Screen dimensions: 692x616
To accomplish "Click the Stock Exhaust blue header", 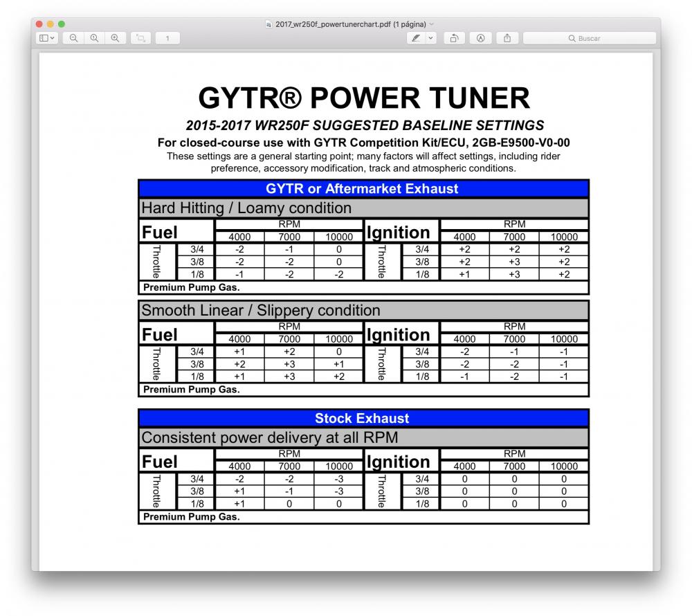I will 364,418.
